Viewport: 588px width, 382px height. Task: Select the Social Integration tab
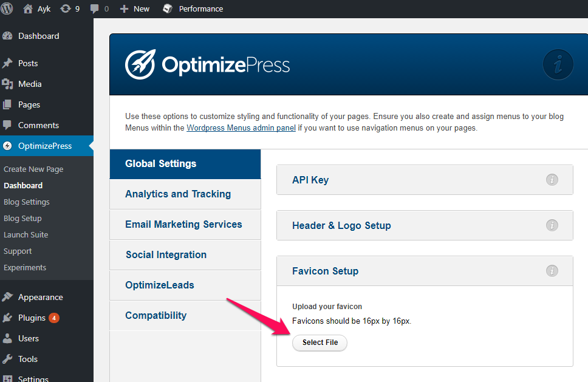coord(166,255)
